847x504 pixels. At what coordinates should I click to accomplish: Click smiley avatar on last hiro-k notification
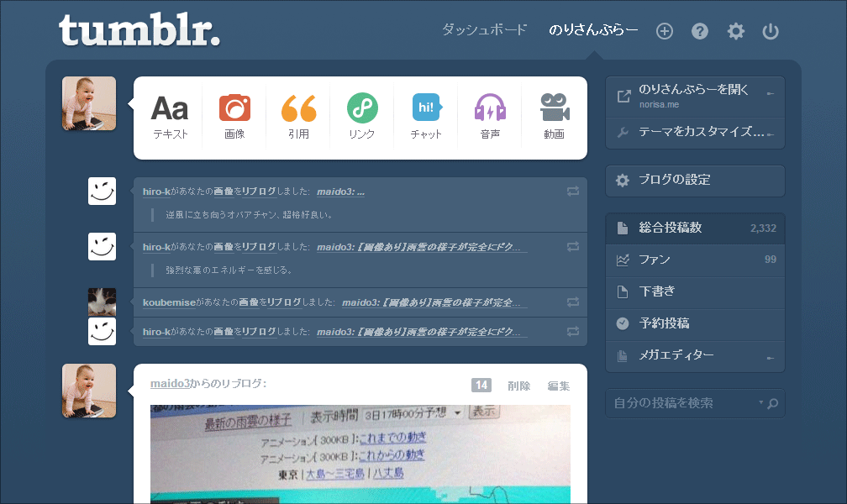pos(103,331)
